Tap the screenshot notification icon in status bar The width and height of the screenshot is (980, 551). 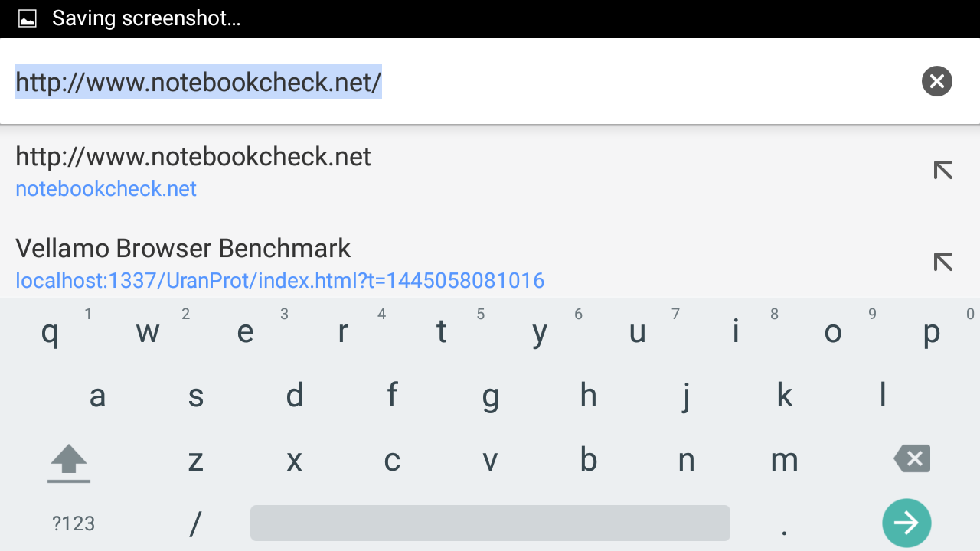click(x=28, y=18)
